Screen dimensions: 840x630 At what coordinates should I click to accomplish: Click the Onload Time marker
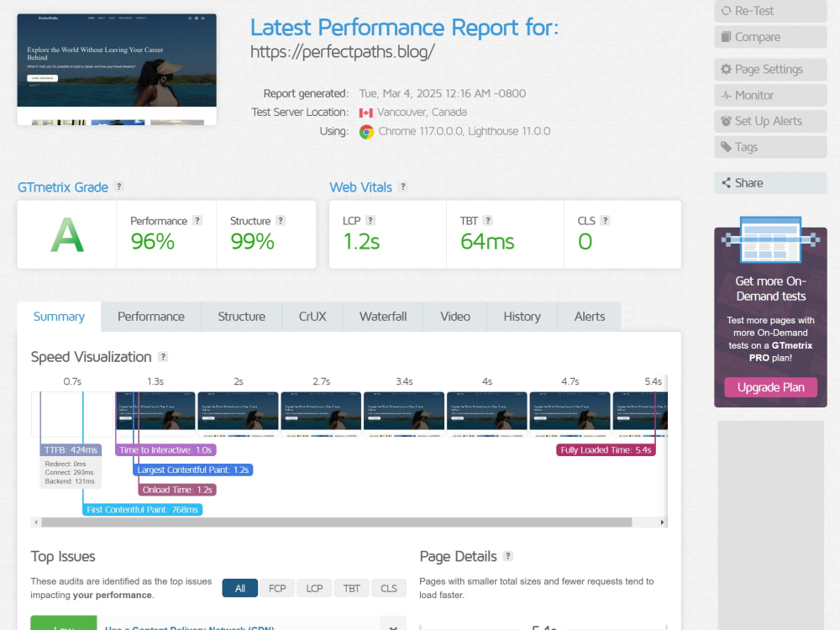[177, 490]
